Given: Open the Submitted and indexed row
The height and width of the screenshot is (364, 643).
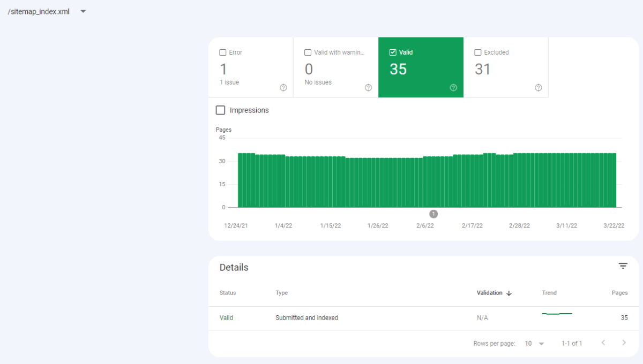Looking at the screenshot, I should click(x=423, y=318).
